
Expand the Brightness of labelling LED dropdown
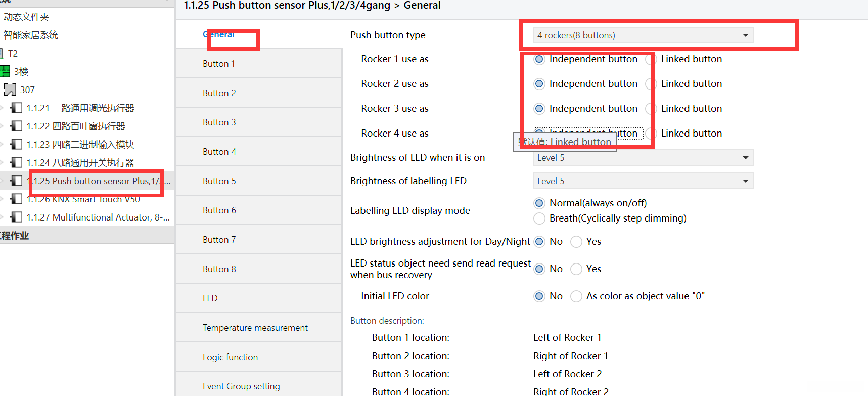[643, 181]
